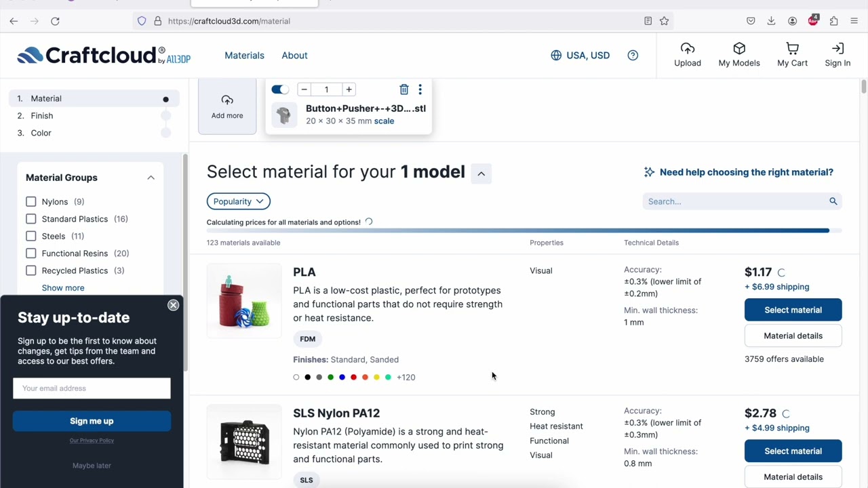
Task: Open browser downloads arrow icon
Action: [x=771, y=21]
